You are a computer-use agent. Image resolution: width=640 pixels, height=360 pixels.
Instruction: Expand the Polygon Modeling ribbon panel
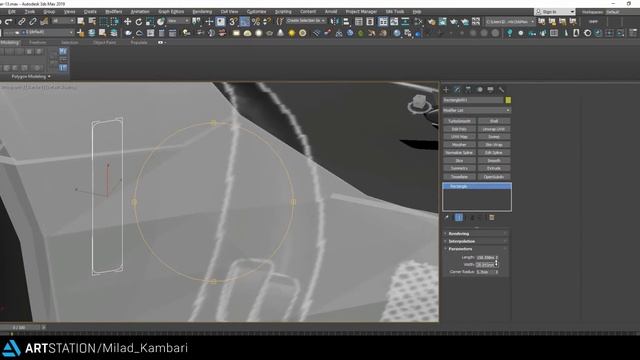click(x=31, y=77)
